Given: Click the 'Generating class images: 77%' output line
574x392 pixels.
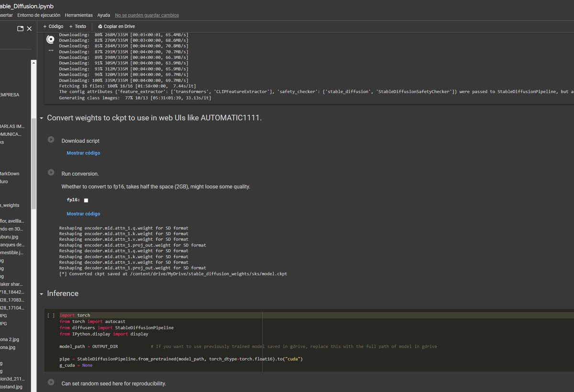Looking at the screenshot, I should [135, 98].
